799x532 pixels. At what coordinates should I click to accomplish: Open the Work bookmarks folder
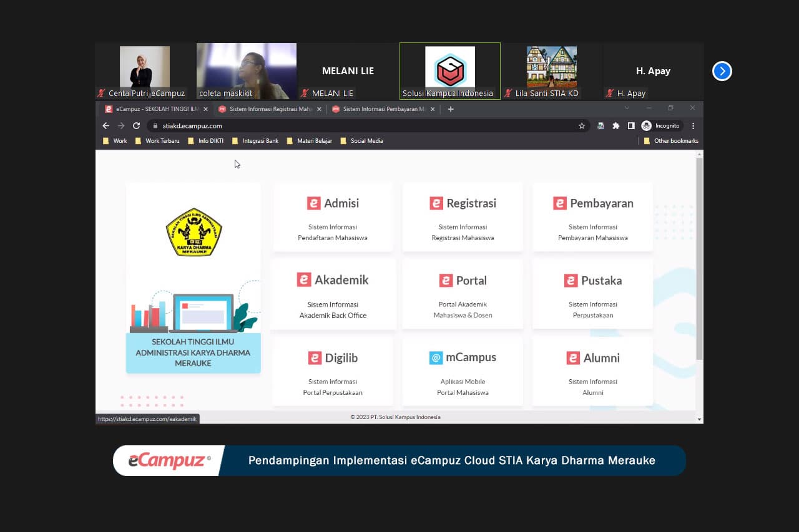pos(115,141)
